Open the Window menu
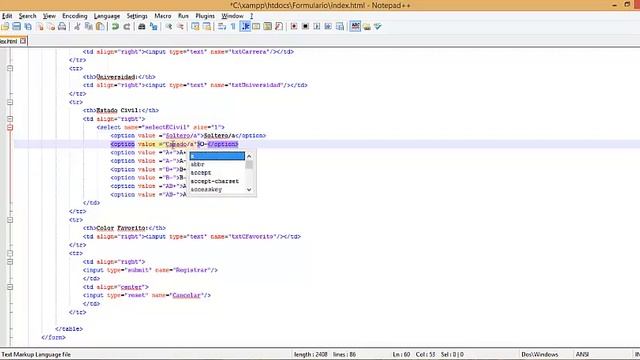Image resolution: width=640 pixels, height=360 pixels. 232,16
